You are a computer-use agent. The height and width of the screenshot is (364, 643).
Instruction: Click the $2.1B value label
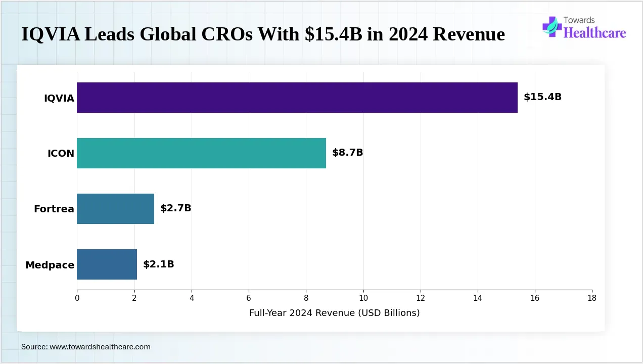click(x=159, y=264)
